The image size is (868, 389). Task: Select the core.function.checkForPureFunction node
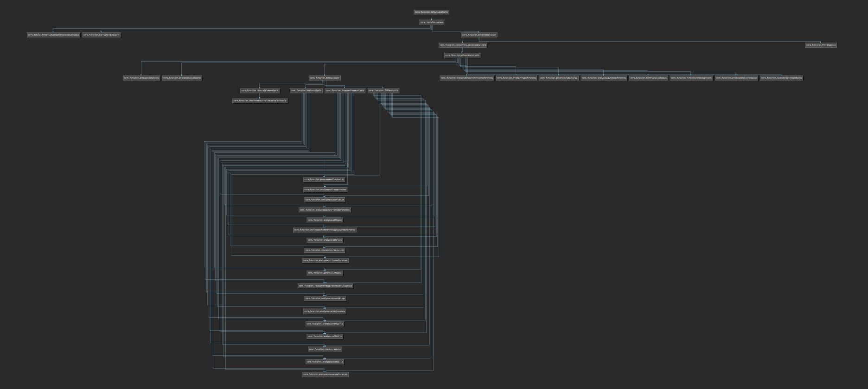click(x=325, y=250)
